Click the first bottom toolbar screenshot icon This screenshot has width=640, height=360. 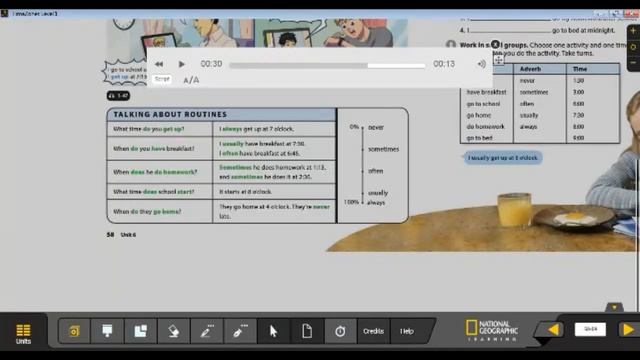click(74, 331)
